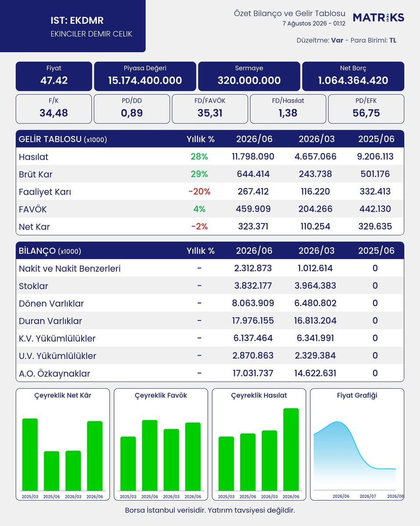Viewport: 420px width, 526px height.
Task: Click the K.V. Yükümlülükler row label
Action: [x=57, y=338]
